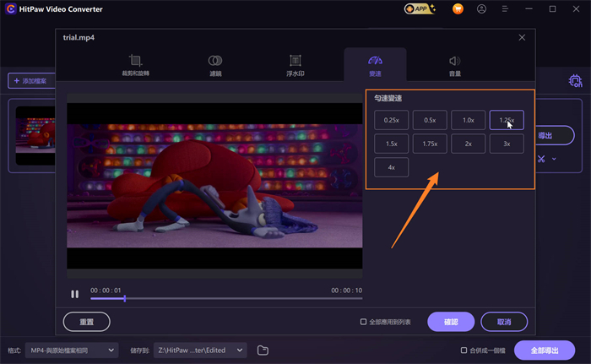Viewport: 591px width, 364px height.
Task: Click the export button in file row
Action: (554, 135)
